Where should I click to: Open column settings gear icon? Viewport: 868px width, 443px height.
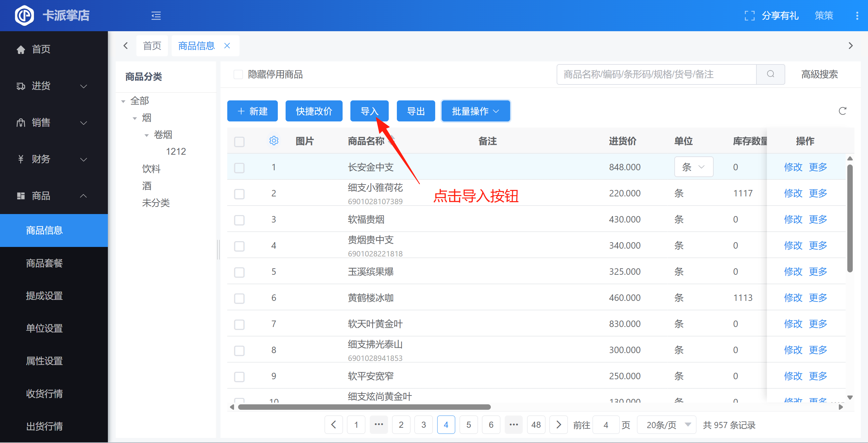274,141
